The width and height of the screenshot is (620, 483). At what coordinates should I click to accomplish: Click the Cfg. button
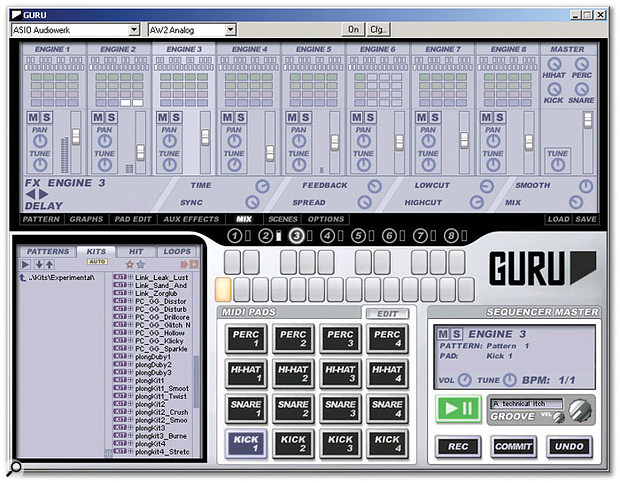coord(378,30)
